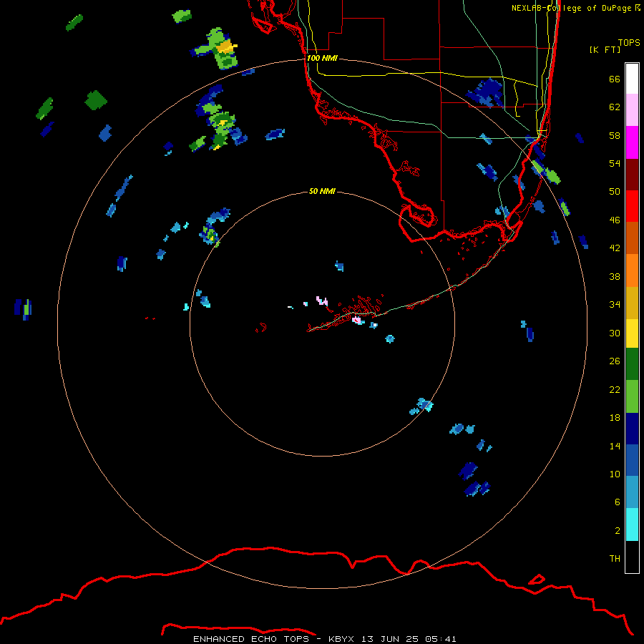644x644 pixels.
Task: Click the "18" scale label
Action: pos(615,418)
